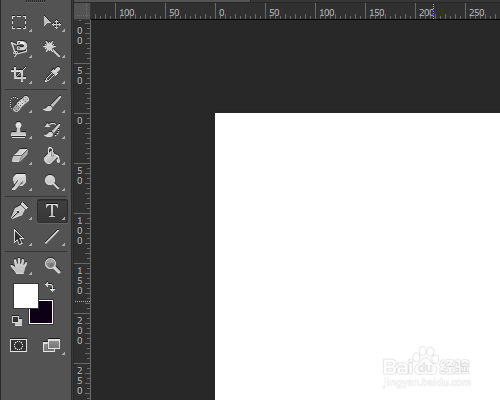The width and height of the screenshot is (500, 400).
Task: Choose the Healing Brush bandage tool
Action: click(x=19, y=104)
